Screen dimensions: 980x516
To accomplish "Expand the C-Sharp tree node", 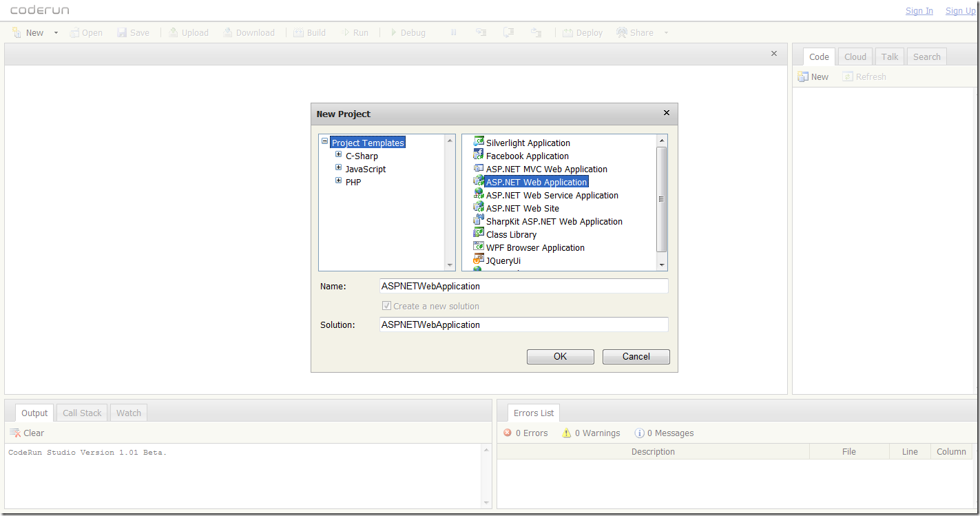I will click(x=339, y=155).
